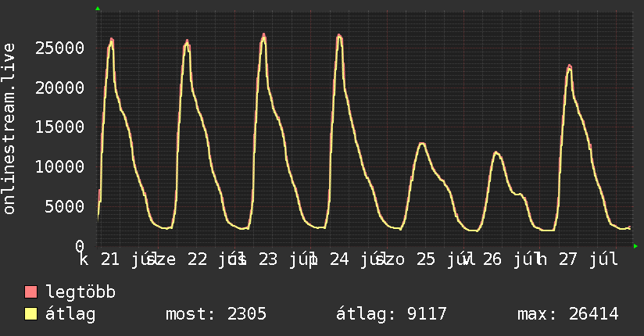Click the green arrow ending the x-axis
Image resolution: width=644 pixels, height=336 pixels.
tap(635, 246)
